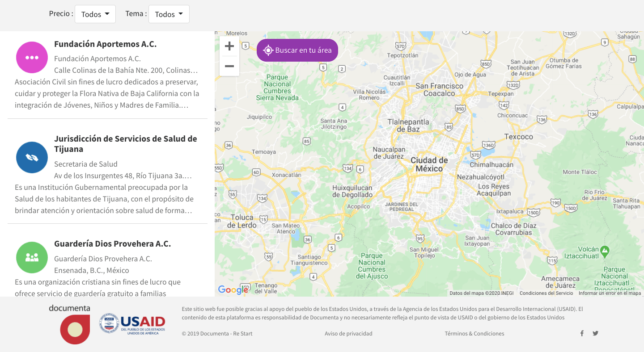
Task: Click the pink Fundación Aportemos category icon
Action: [32, 57]
